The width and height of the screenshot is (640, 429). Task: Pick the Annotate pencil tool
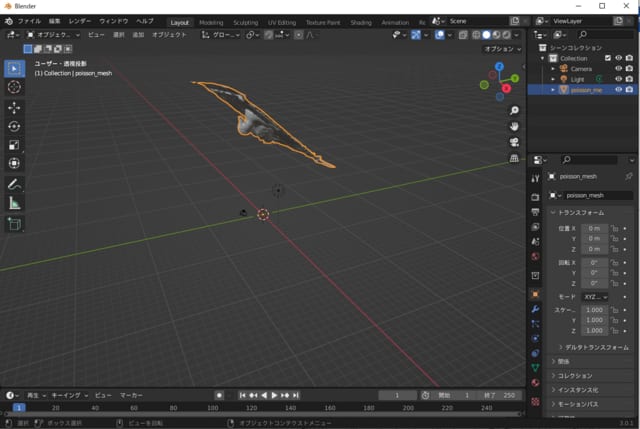14,184
